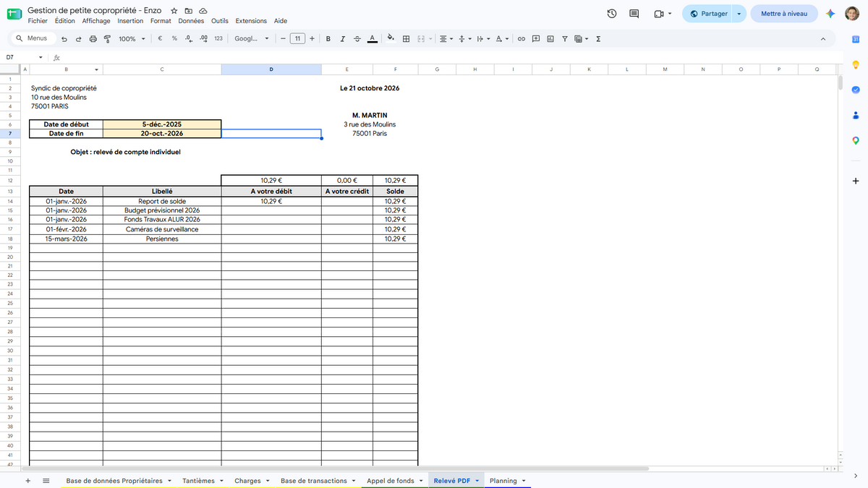Toggle strikethrough formatting
Viewport: 868px width, 488px height.
tap(357, 38)
